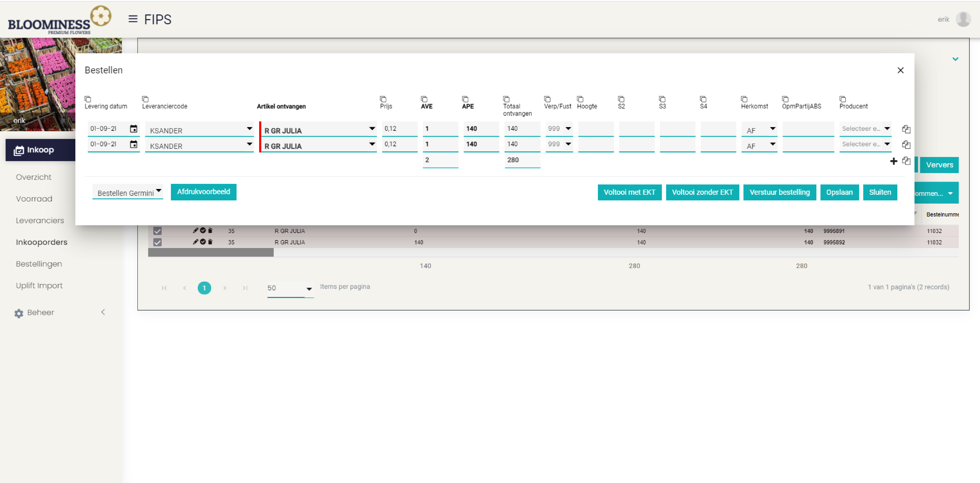Open calendar for second row delivery date
980x483 pixels.
tap(134, 144)
